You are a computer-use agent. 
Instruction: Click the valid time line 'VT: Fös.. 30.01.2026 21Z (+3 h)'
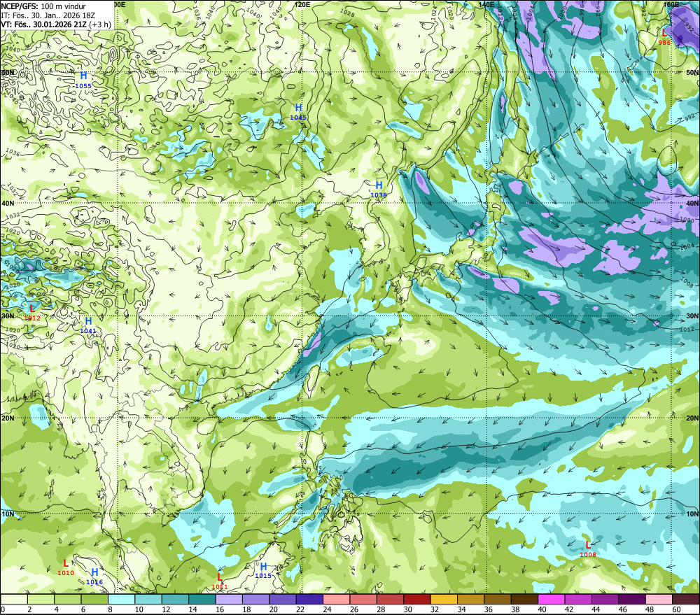[56, 24]
